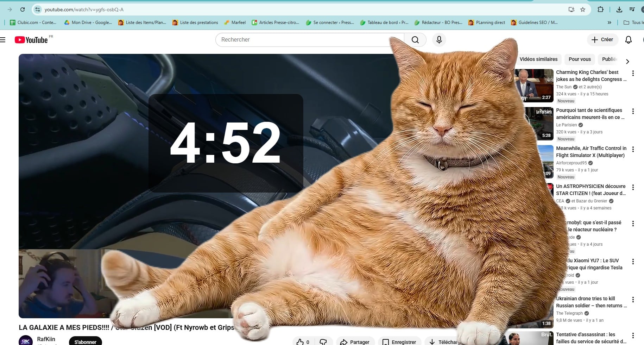Open the RafKiin channel link
This screenshot has width=644, height=345.
pos(46,339)
